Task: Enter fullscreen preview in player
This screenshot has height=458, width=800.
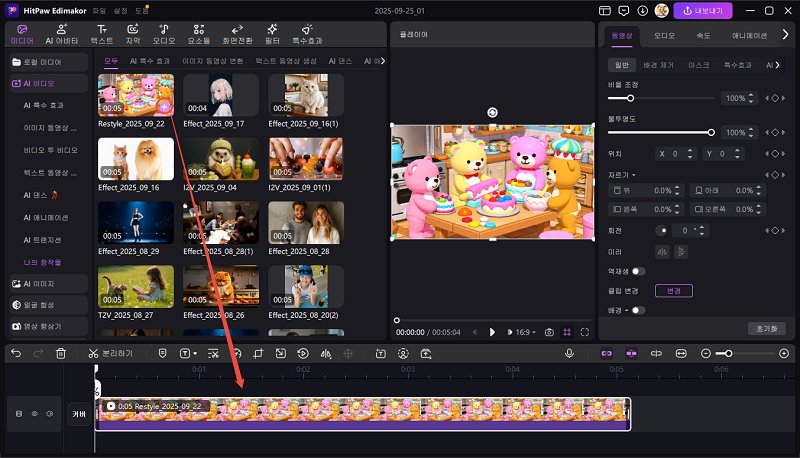Action: pyautogui.click(x=585, y=332)
